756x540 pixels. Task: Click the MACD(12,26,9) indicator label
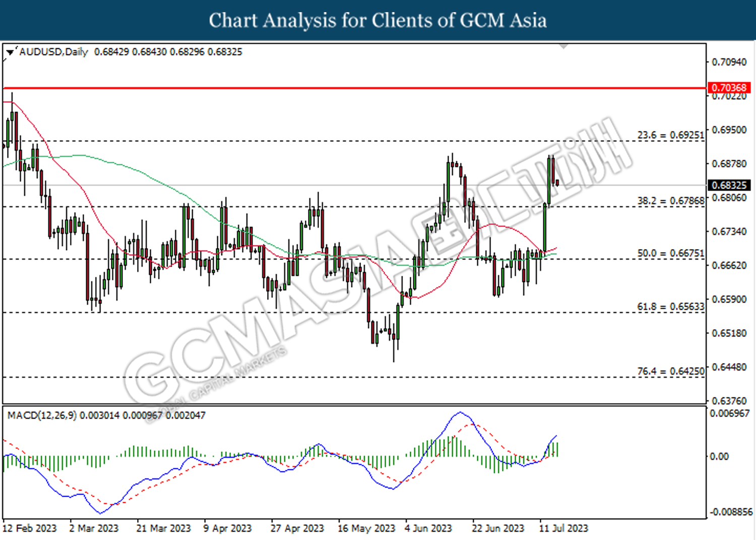tap(42, 415)
